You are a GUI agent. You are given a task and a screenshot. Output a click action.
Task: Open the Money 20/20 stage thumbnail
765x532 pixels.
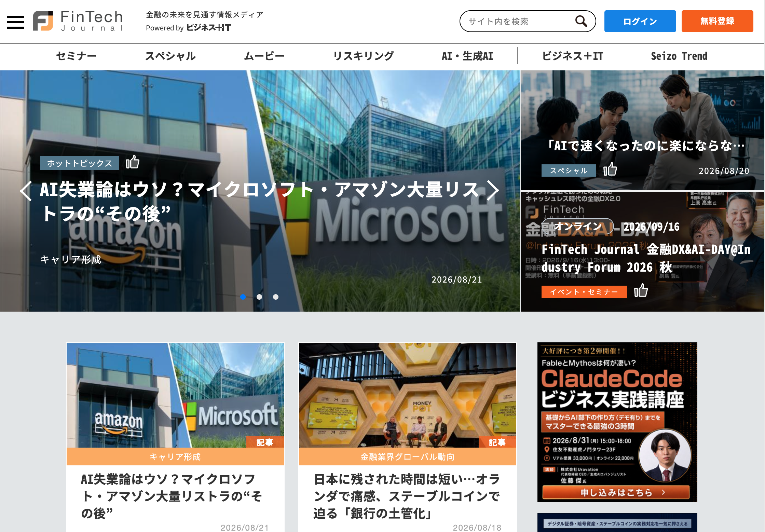coord(407,395)
